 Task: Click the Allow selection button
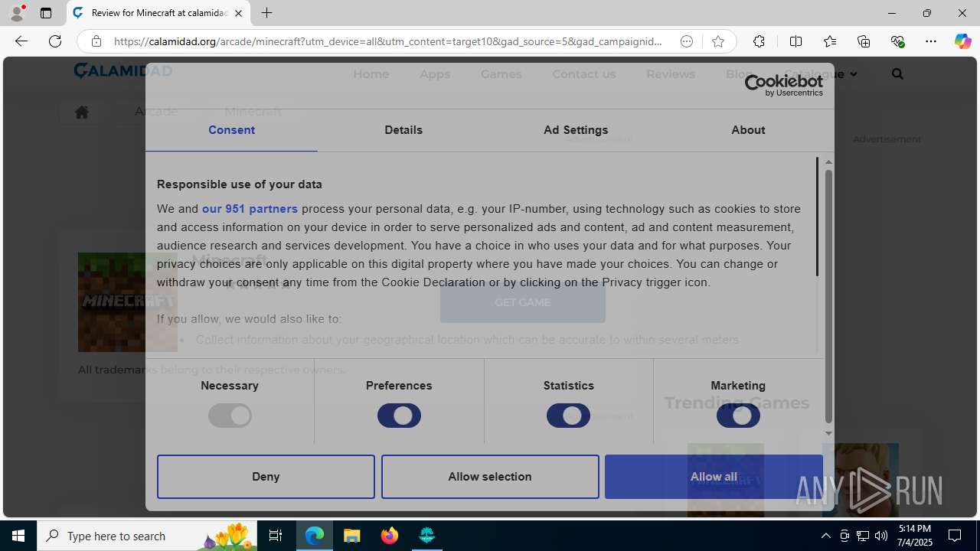pos(490,477)
